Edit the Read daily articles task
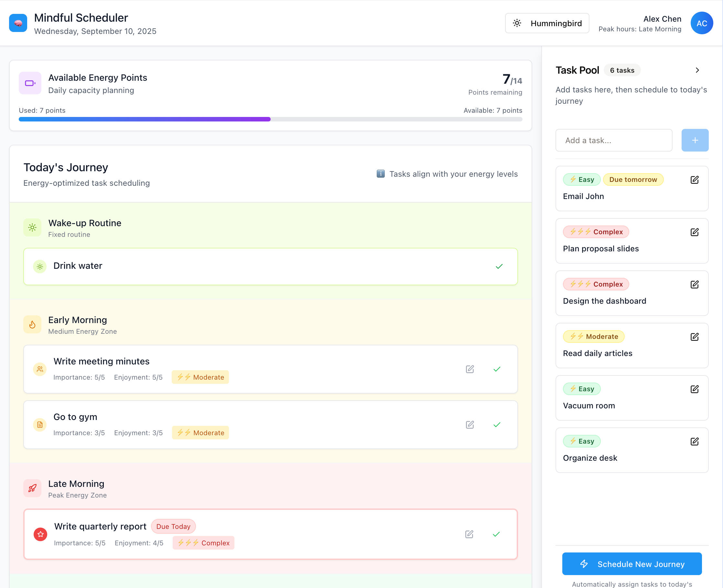723x588 pixels. (694, 337)
